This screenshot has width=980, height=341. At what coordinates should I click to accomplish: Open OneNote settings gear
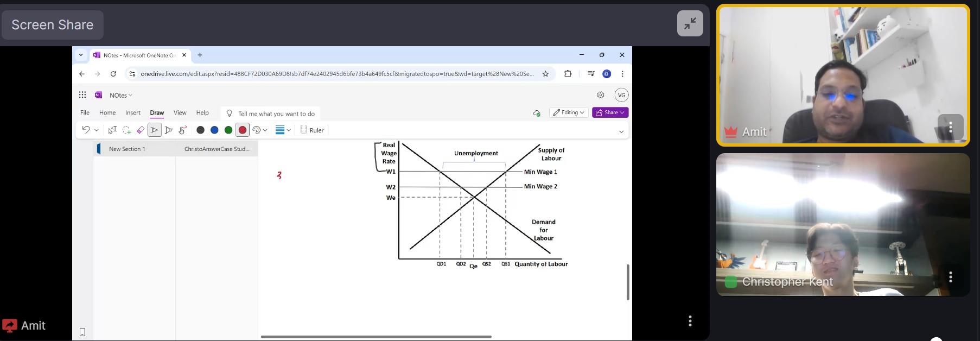coord(601,95)
